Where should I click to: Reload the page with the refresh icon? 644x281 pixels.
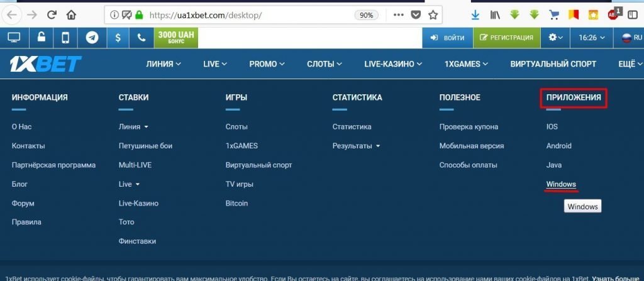(x=52, y=15)
